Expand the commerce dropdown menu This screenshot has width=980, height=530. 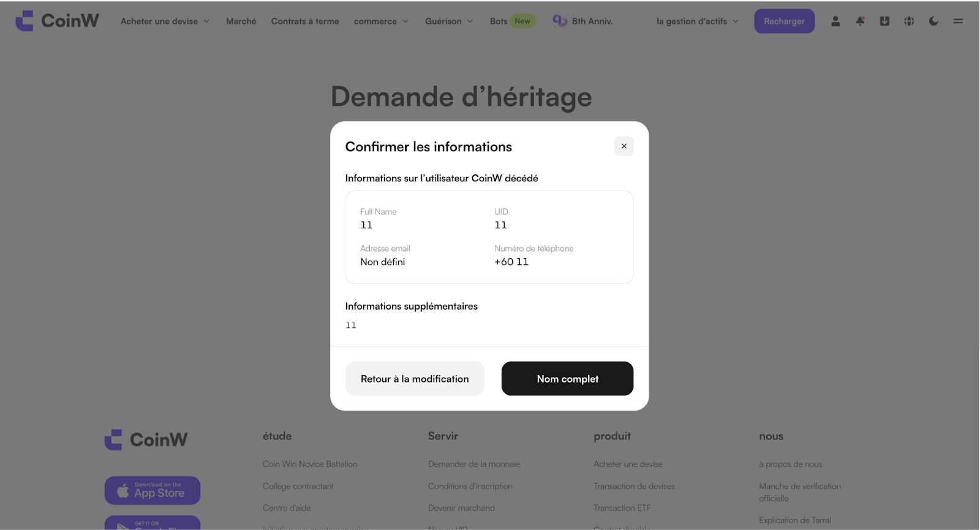point(381,21)
